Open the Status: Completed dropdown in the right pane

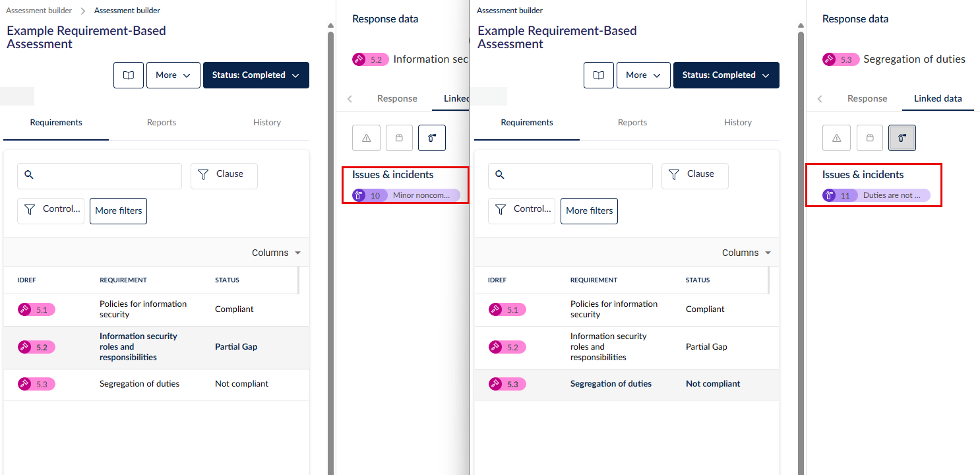tap(725, 75)
